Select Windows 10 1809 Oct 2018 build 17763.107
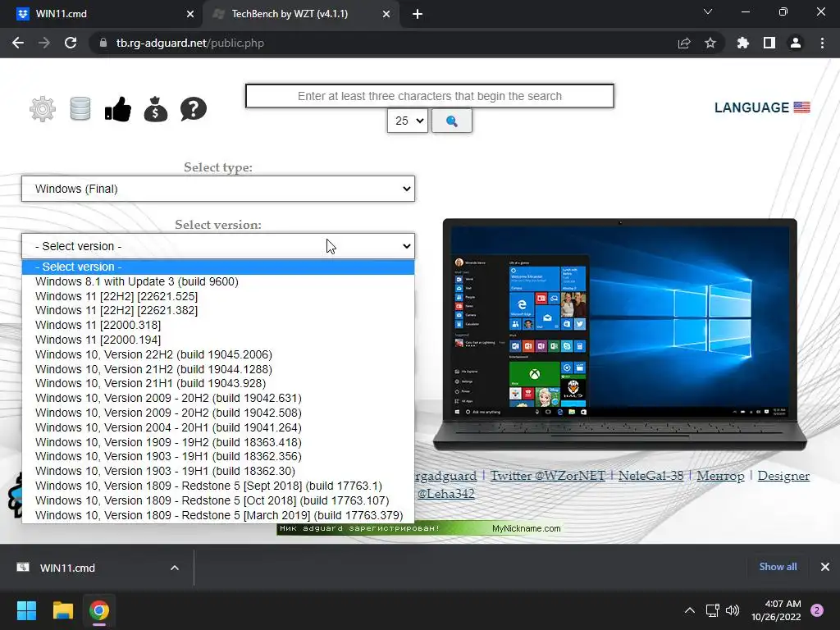The image size is (840, 630). click(218, 501)
